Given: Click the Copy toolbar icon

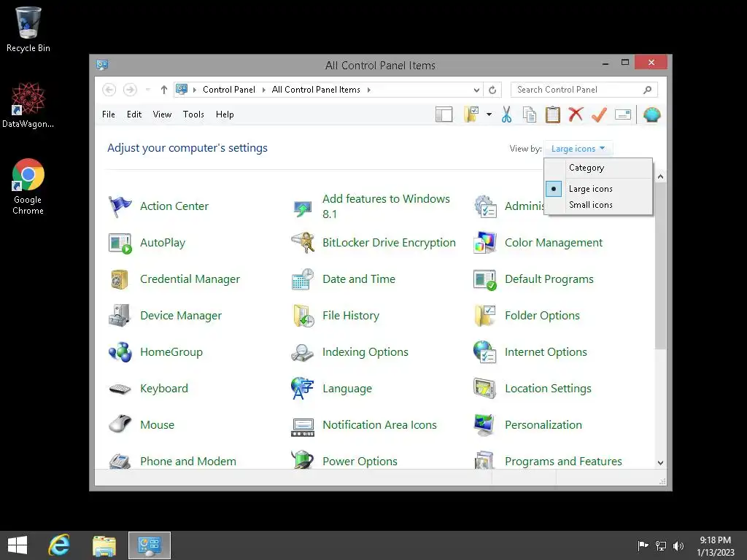Looking at the screenshot, I should tap(530, 114).
